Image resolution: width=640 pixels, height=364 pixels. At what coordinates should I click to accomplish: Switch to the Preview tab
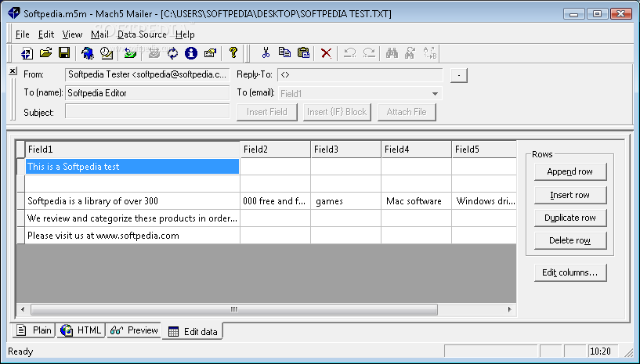[134, 330]
